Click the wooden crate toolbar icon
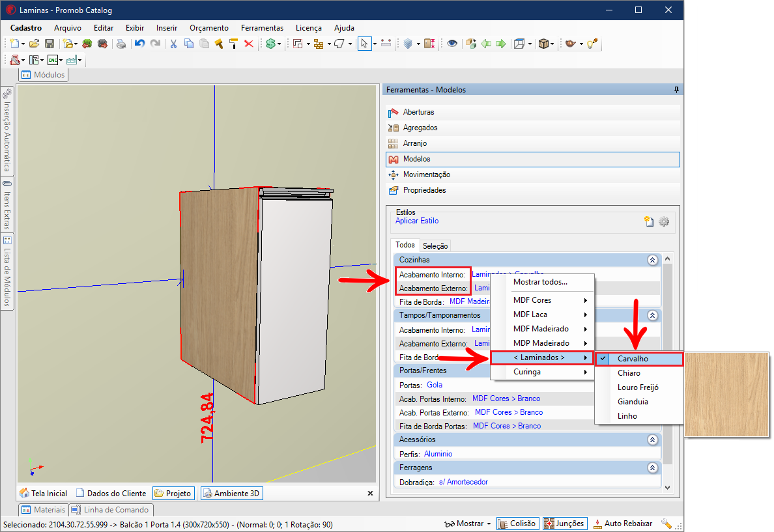Image resolution: width=774 pixels, height=532 pixels. [543, 44]
